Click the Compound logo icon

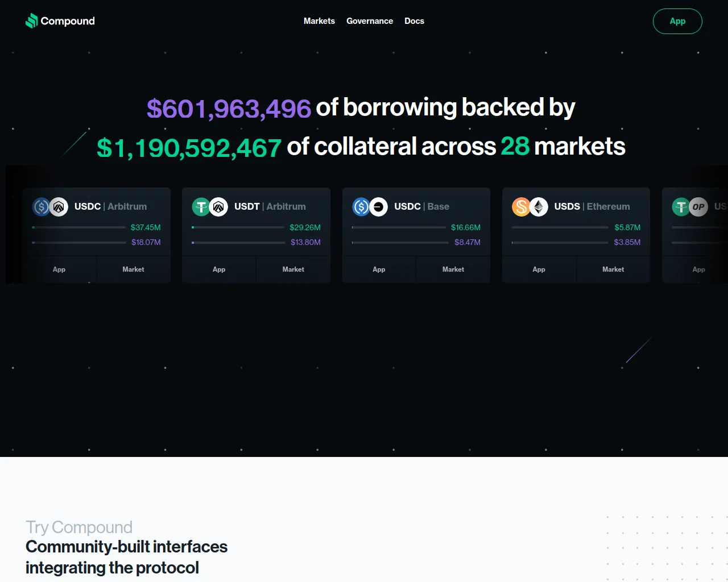click(31, 21)
